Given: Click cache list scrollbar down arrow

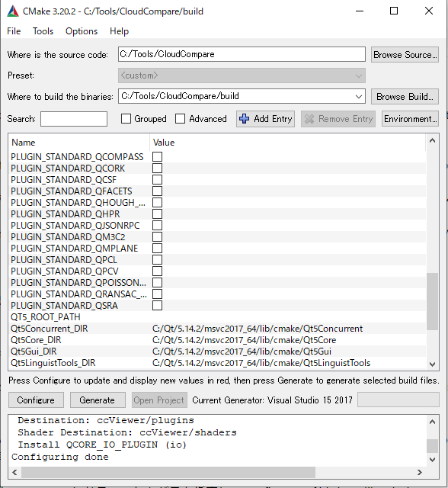Looking at the screenshot, I should point(432,364).
